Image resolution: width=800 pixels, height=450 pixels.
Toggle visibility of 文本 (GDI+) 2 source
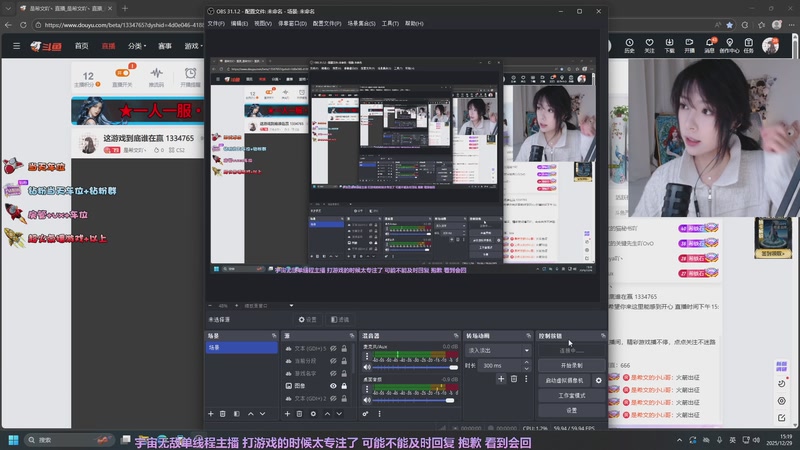click(x=333, y=398)
